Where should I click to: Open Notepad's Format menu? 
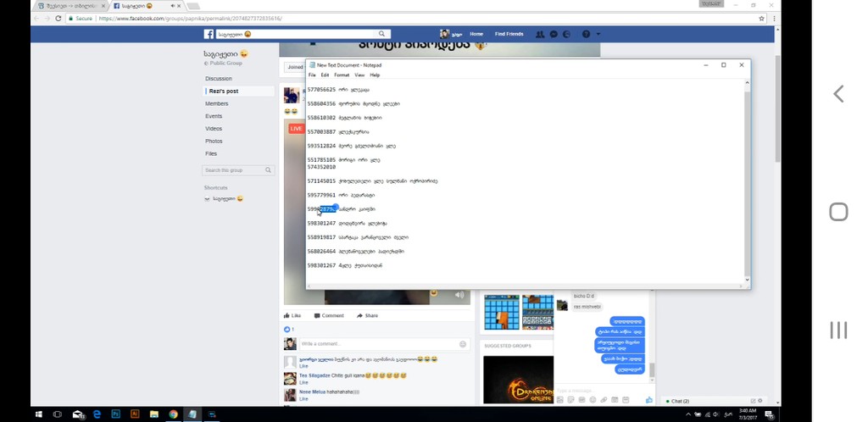342,75
